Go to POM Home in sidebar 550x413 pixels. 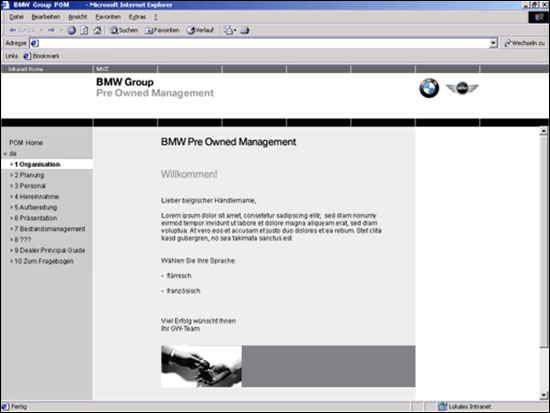26,143
